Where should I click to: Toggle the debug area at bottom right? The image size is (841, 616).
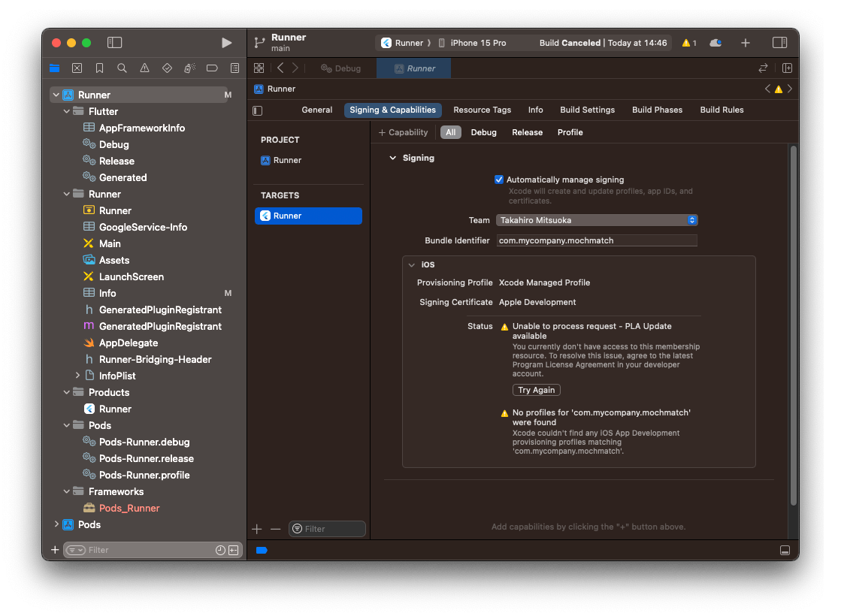pyautogui.click(x=785, y=551)
